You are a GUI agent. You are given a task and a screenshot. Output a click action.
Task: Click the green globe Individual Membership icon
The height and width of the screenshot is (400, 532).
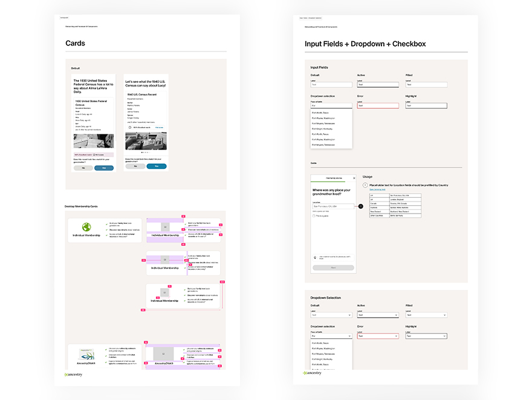tap(86, 227)
